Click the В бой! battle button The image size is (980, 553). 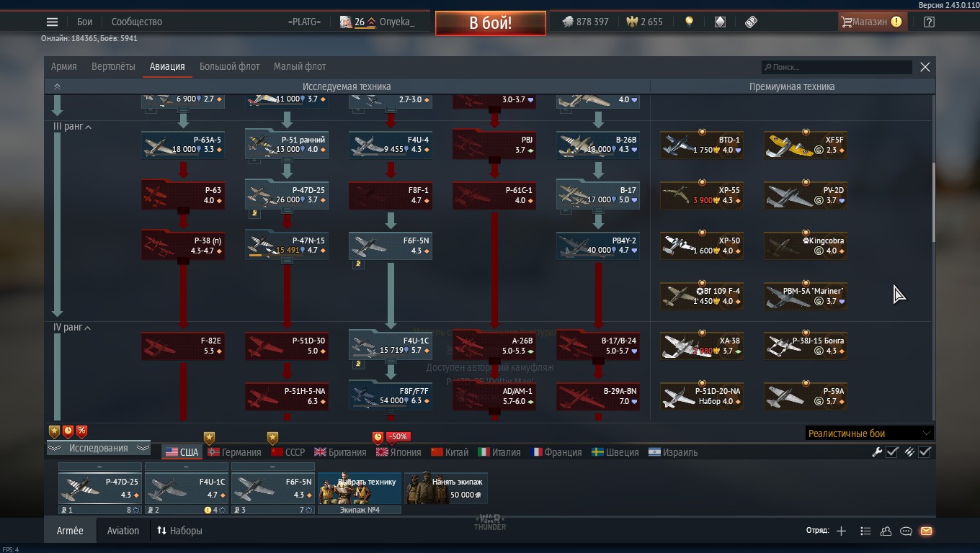click(490, 22)
